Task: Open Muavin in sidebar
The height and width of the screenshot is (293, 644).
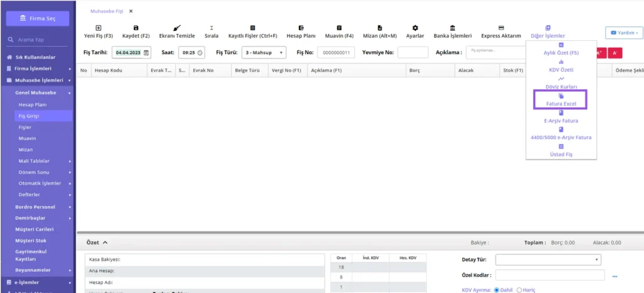Action: click(x=27, y=138)
